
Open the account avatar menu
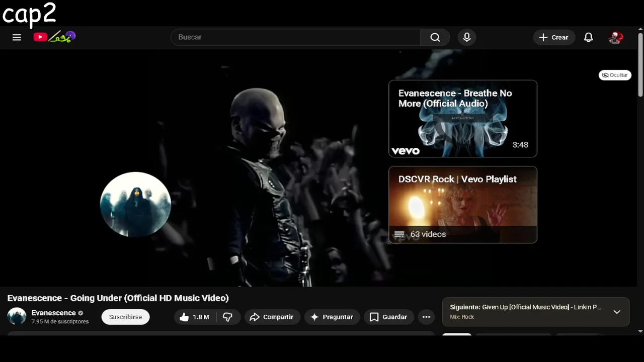(x=616, y=37)
